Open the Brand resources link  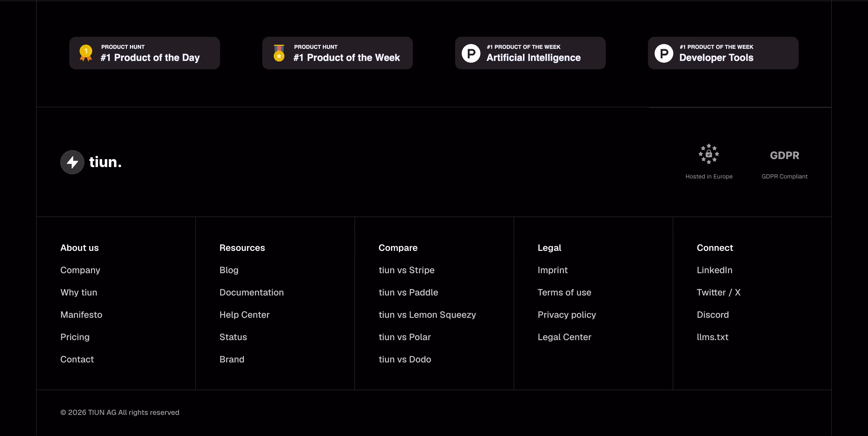click(x=232, y=359)
